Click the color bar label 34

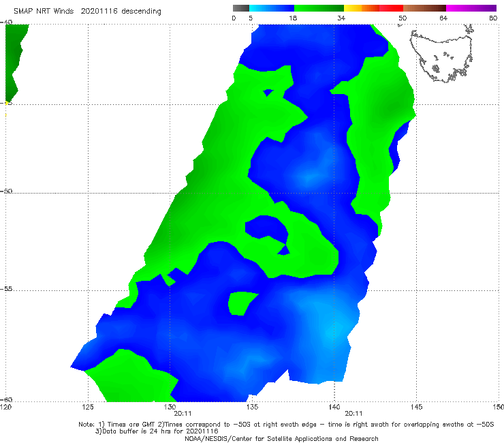click(341, 18)
